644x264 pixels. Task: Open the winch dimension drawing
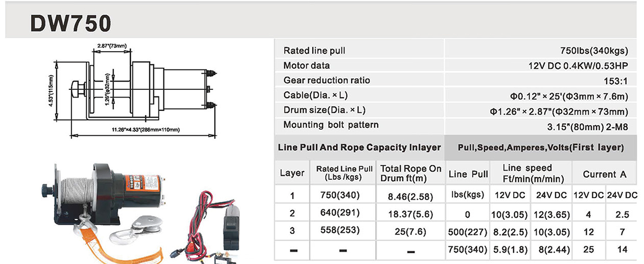[138, 91]
